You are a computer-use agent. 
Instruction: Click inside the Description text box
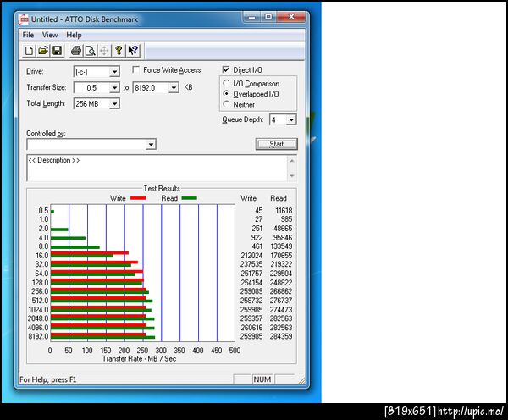(157, 168)
